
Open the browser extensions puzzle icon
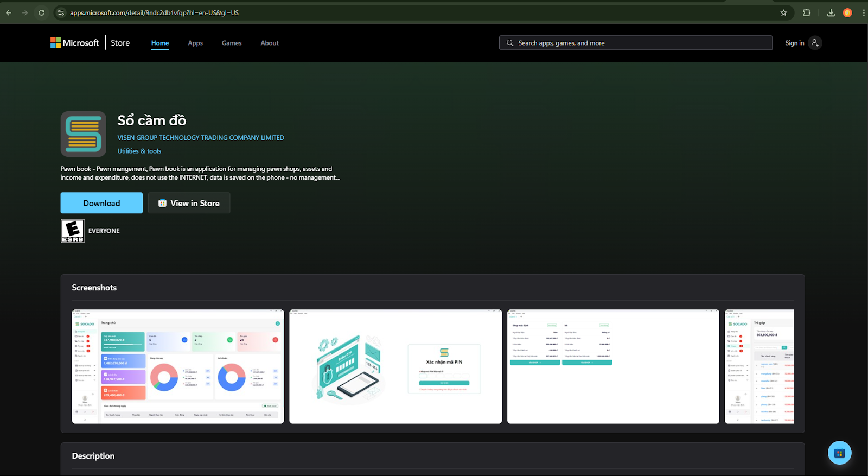point(807,12)
